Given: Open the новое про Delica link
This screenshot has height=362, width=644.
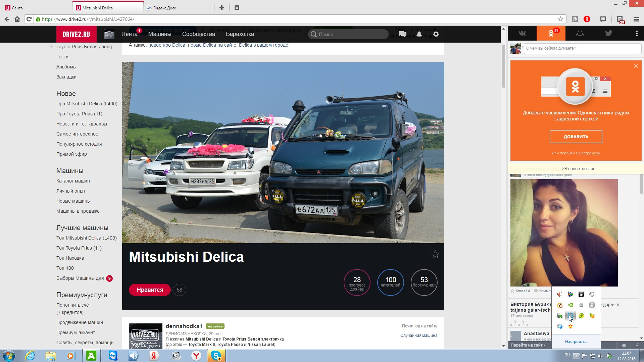Looking at the screenshot, I should tap(167, 45).
